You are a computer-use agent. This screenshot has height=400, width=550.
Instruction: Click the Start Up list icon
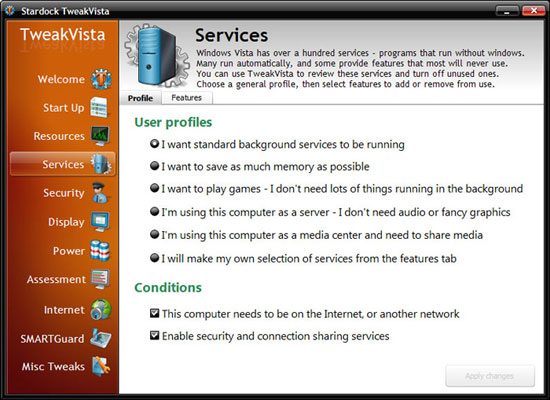tap(99, 107)
